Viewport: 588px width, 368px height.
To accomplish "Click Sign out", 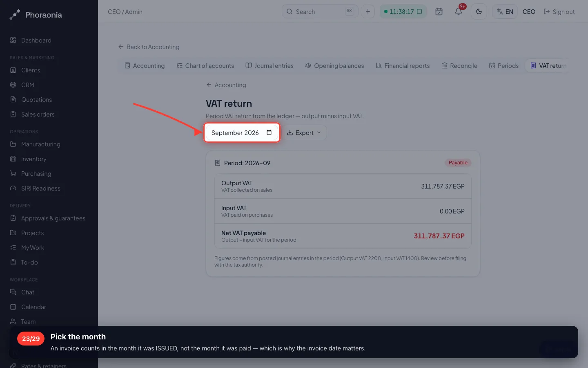I will pyautogui.click(x=559, y=12).
